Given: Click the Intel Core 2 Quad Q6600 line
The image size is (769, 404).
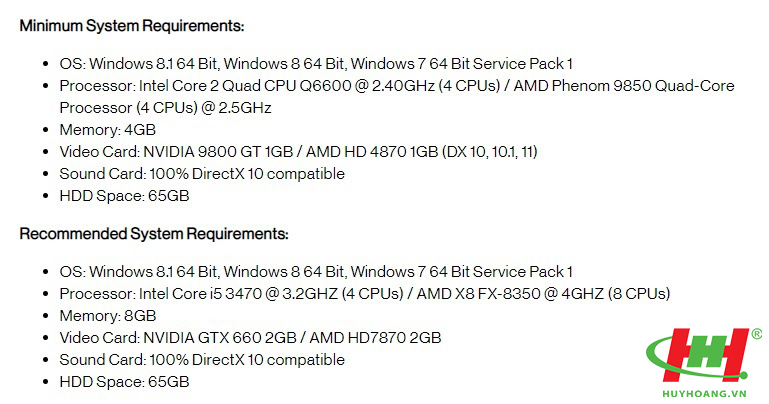Looking at the screenshot, I should (x=397, y=86).
